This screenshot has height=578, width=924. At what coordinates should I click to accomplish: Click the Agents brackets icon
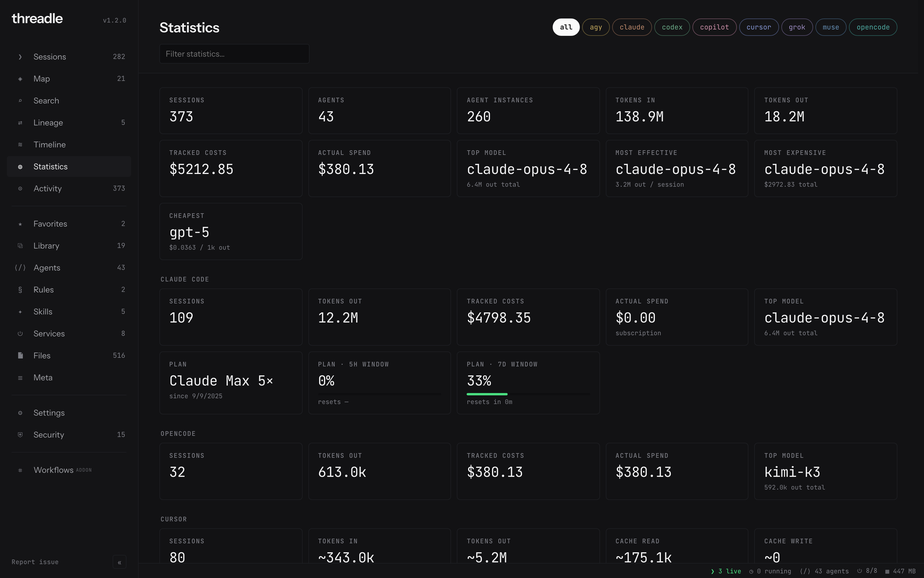[x=20, y=268]
